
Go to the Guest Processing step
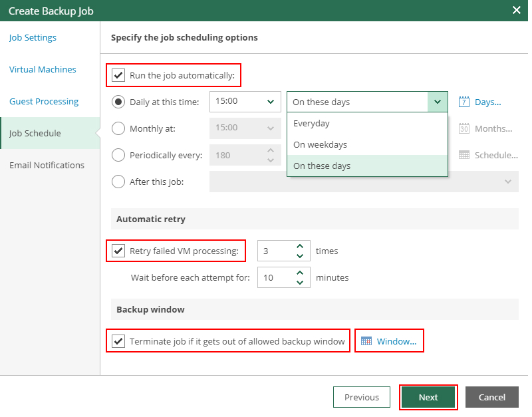(44, 101)
